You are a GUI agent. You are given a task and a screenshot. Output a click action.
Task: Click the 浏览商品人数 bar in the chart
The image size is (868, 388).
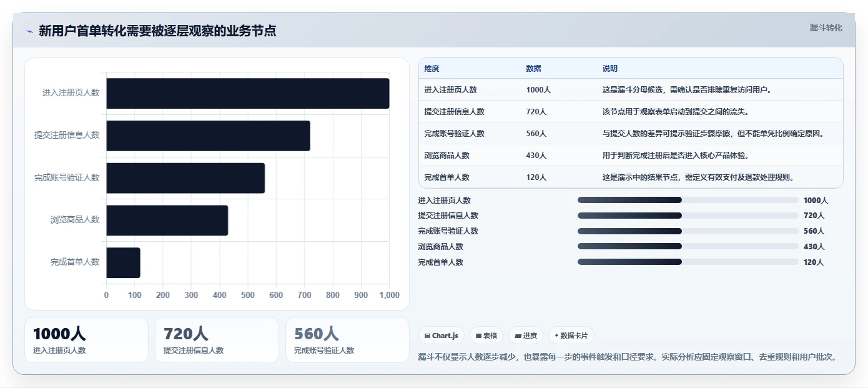pos(167,220)
